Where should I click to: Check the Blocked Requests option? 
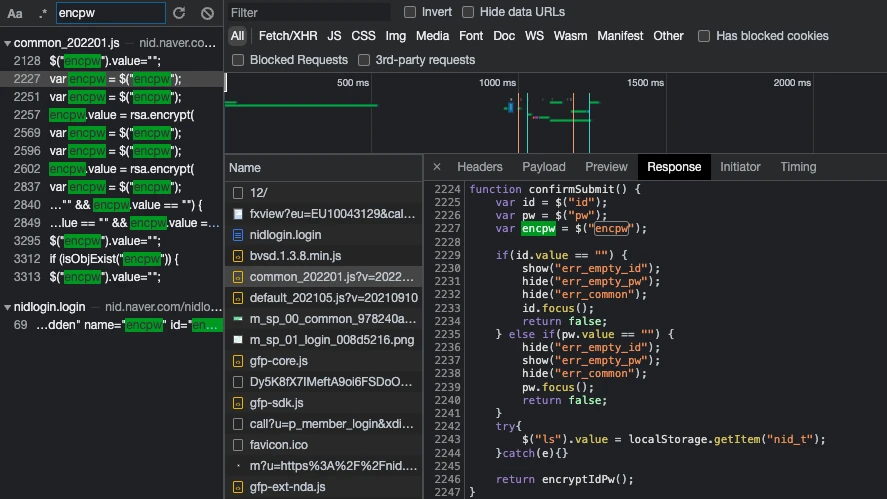click(238, 60)
